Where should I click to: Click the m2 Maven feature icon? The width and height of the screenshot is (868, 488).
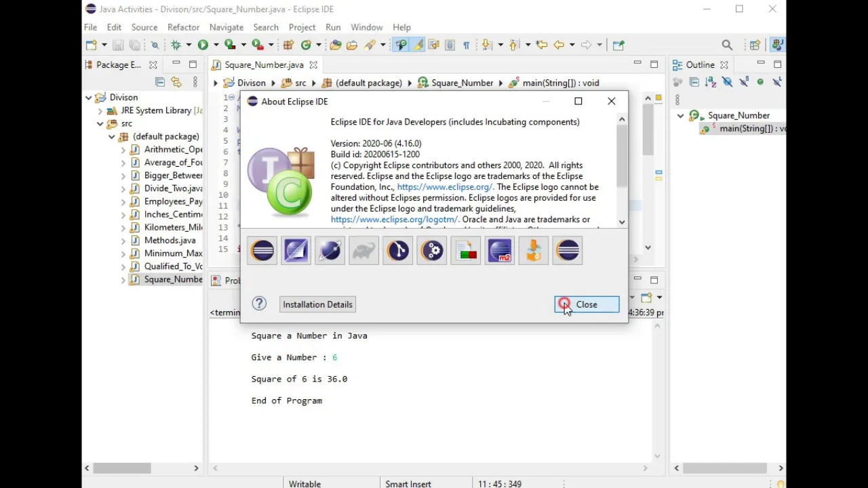(x=500, y=251)
